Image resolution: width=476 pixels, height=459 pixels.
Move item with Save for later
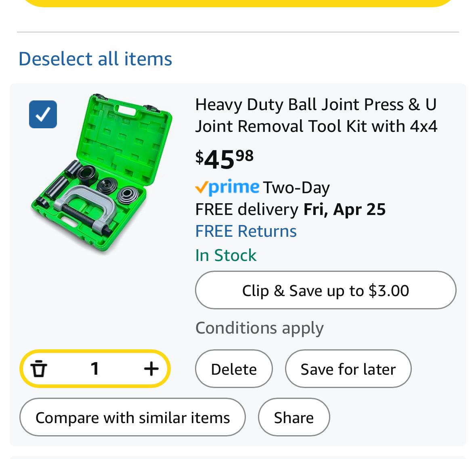[348, 369]
